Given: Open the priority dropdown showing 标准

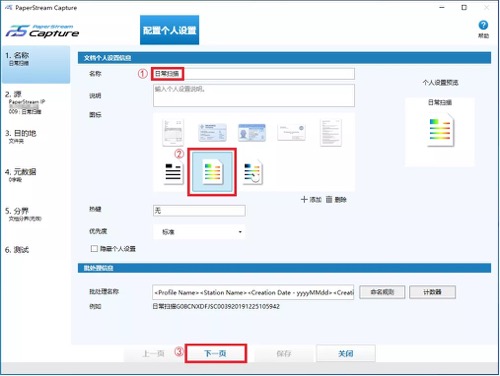Looking at the screenshot, I should coord(199,232).
